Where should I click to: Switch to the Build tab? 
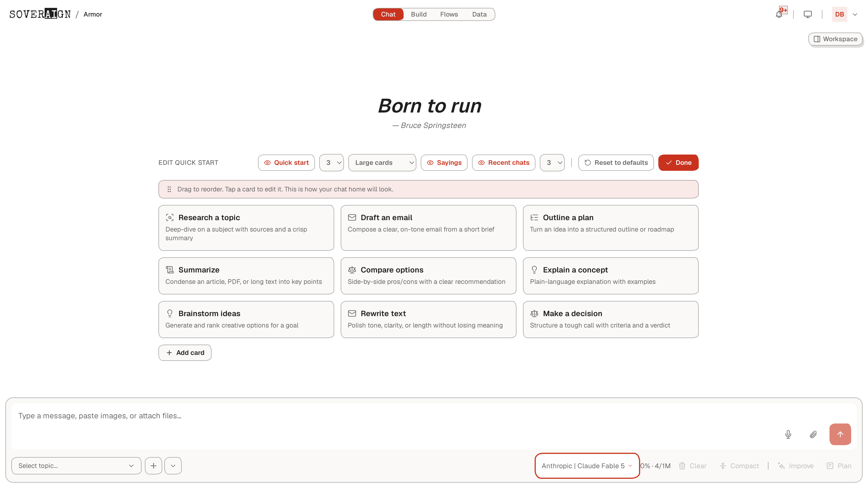coord(419,14)
